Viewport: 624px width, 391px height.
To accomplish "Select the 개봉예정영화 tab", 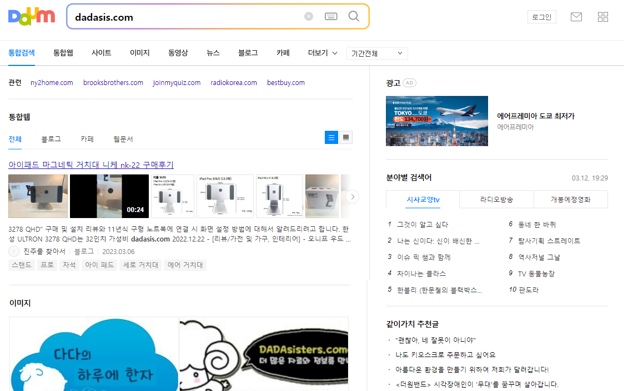I will 570,199.
